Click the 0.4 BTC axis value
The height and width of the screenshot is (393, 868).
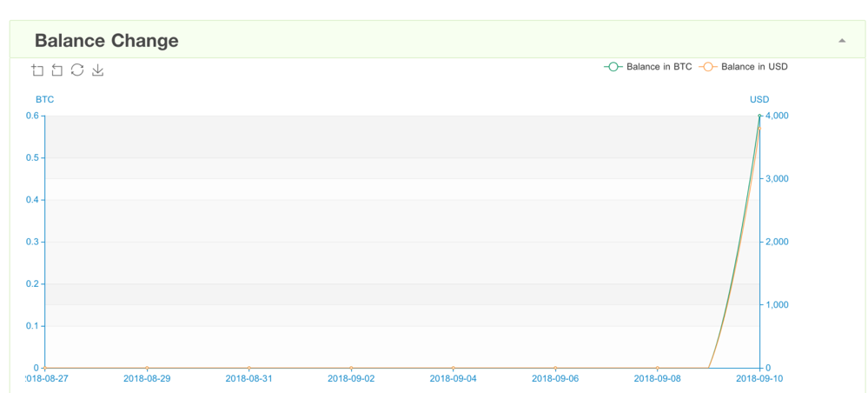32,200
